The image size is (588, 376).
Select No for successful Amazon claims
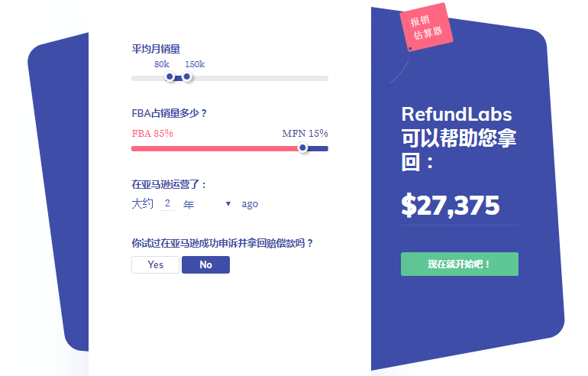coord(206,265)
